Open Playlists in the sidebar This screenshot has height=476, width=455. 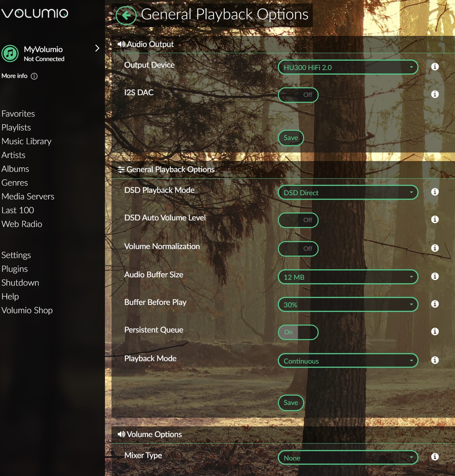tap(16, 127)
